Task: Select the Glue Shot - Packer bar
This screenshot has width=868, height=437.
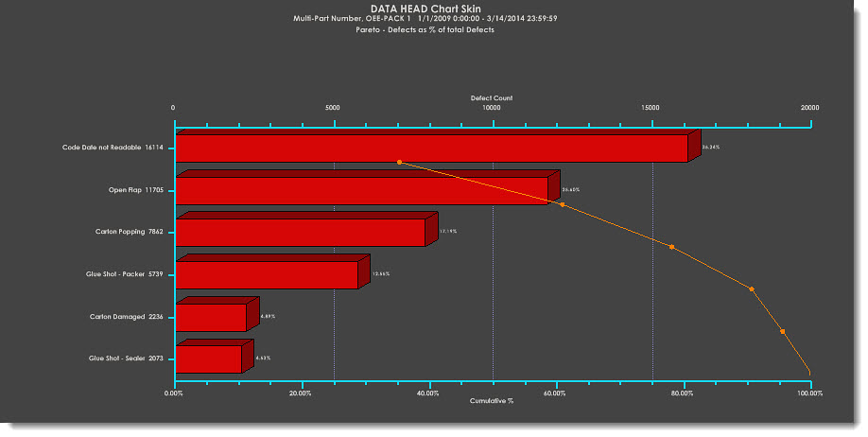Action: click(267, 275)
